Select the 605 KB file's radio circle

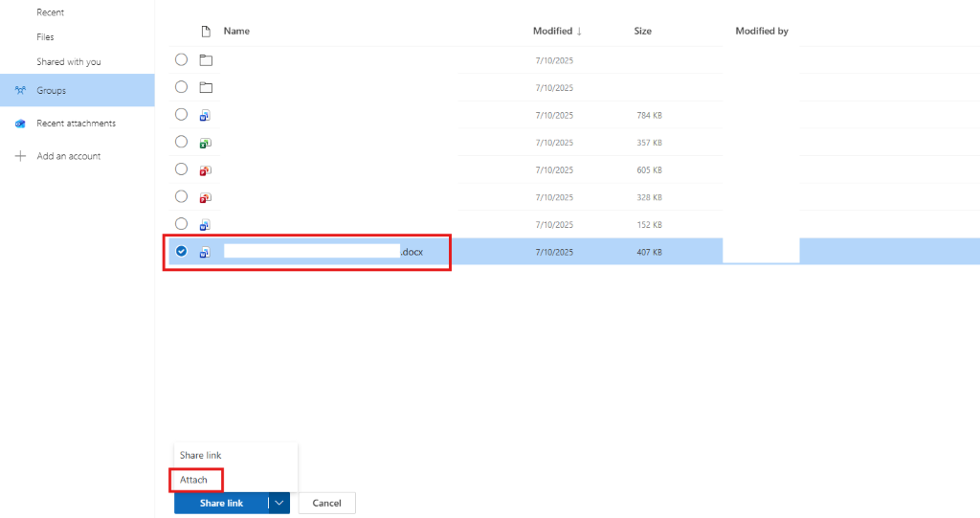click(181, 169)
